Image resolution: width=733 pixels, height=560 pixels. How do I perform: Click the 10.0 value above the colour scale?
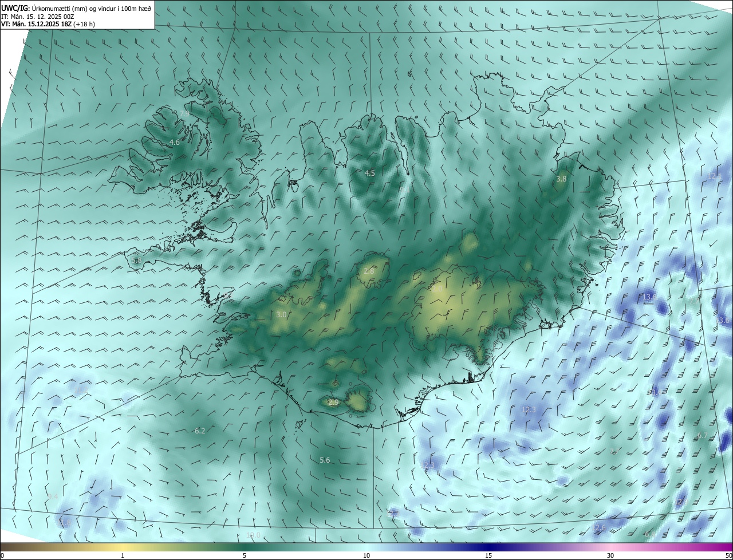click(253, 535)
